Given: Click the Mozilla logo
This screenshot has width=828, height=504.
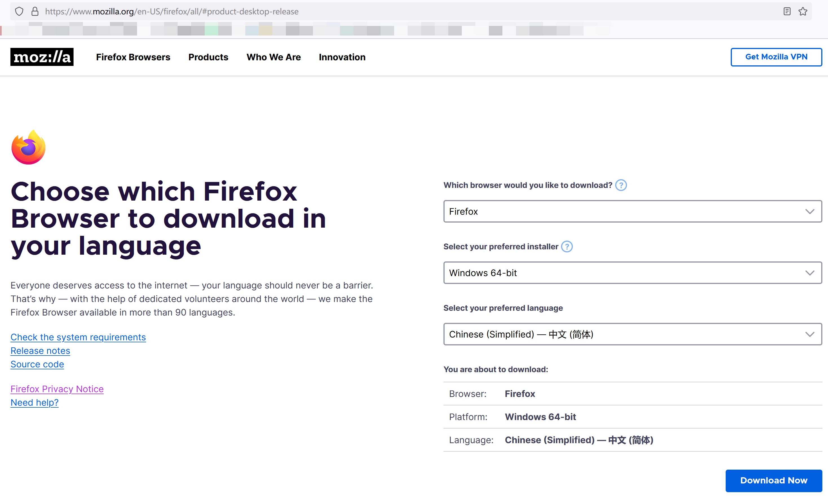Looking at the screenshot, I should pyautogui.click(x=42, y=57).
